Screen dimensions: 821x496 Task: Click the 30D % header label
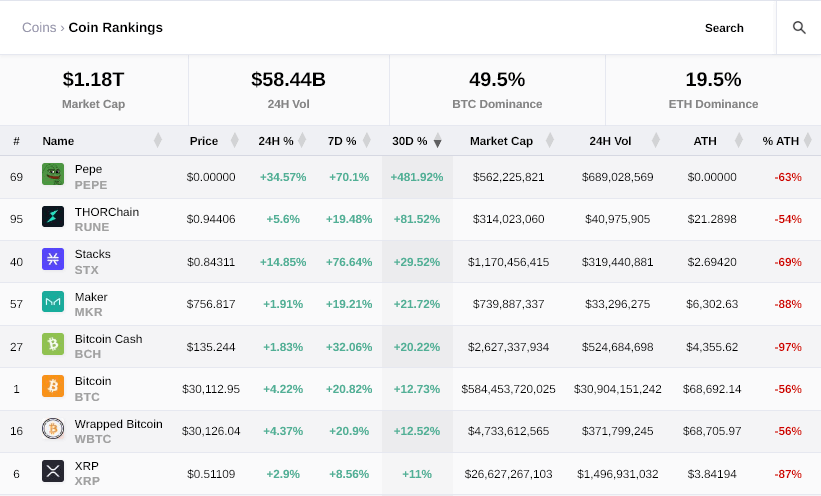[409, 141]
